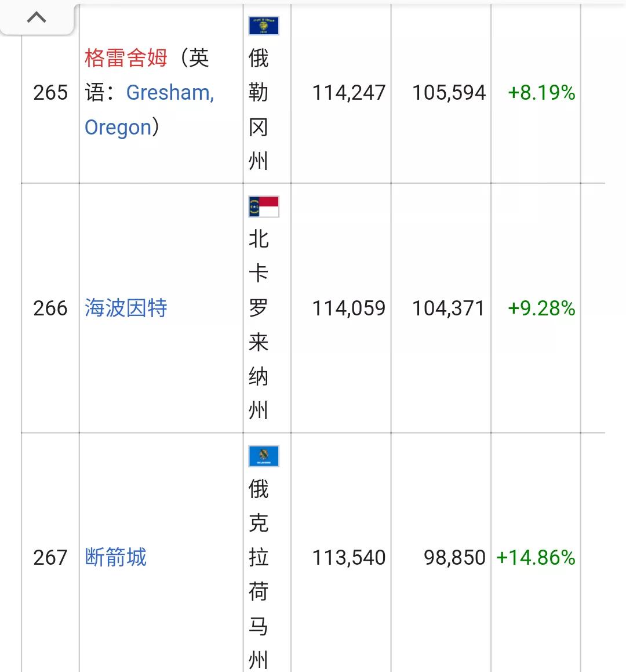
Task: Open the Oregon state flag image
Action: tap(264, 26)
